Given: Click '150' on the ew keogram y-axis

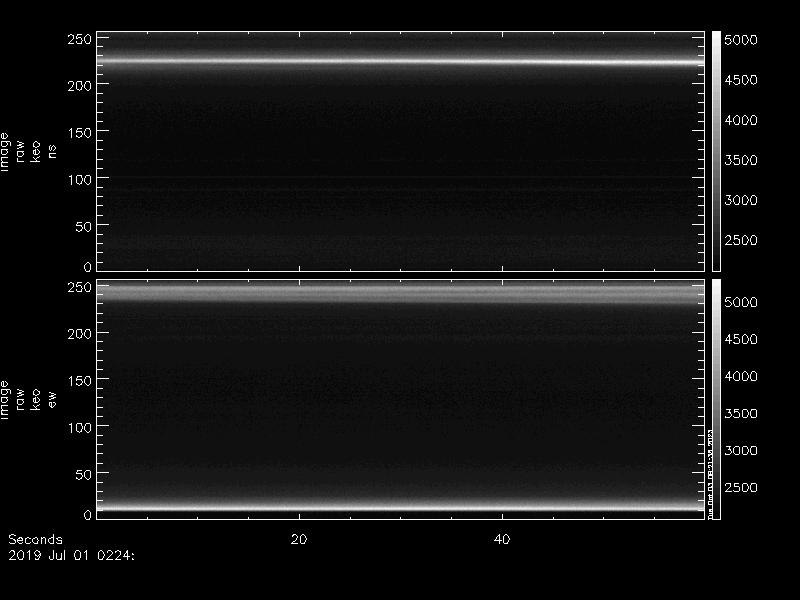Looking at the screenshot, I should click(x=80, y=381).
